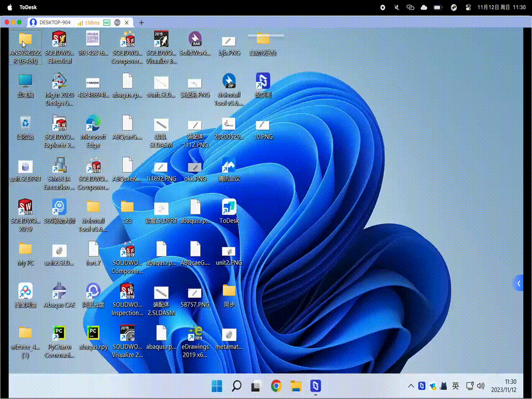Select the SOLIDWORKS Visualize Boost shortcut
The width and height of the screenshot is (532, 399).
(x=161, y=47)
